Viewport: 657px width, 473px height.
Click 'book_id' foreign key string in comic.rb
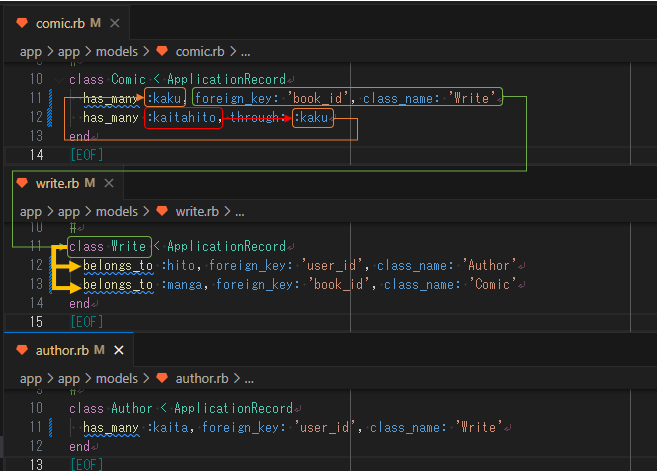[318, 99]
